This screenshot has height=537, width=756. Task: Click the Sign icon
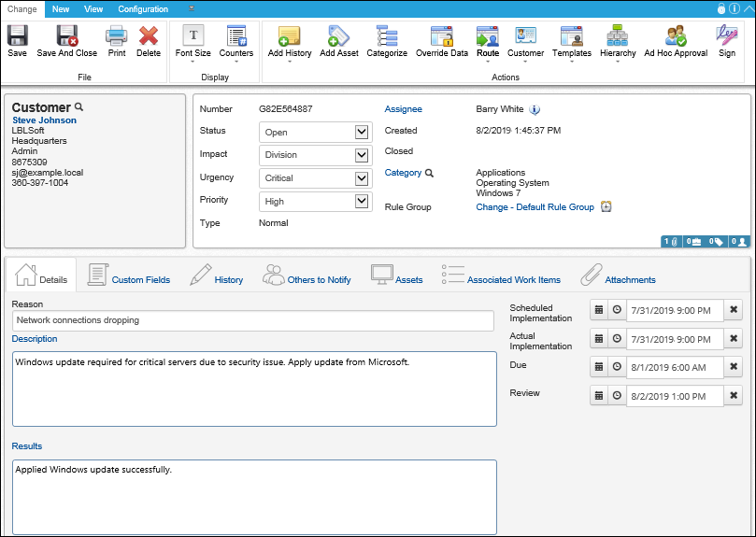click(727, 36)
